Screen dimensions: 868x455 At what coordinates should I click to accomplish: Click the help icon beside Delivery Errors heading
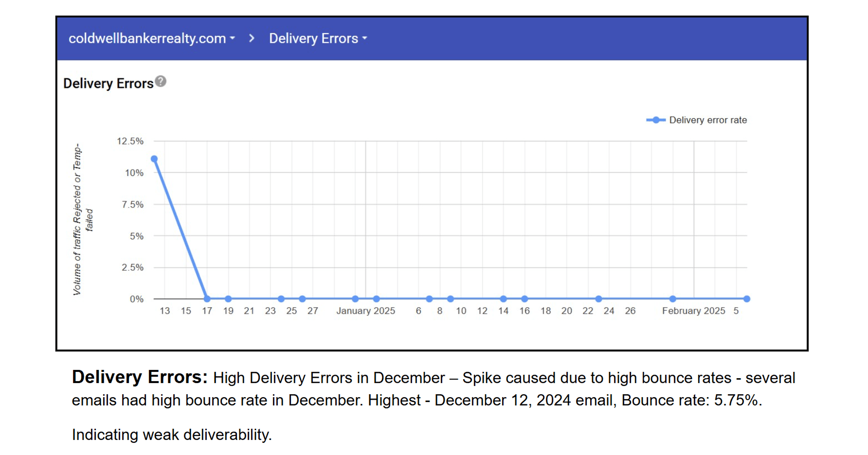pos(161,82)
